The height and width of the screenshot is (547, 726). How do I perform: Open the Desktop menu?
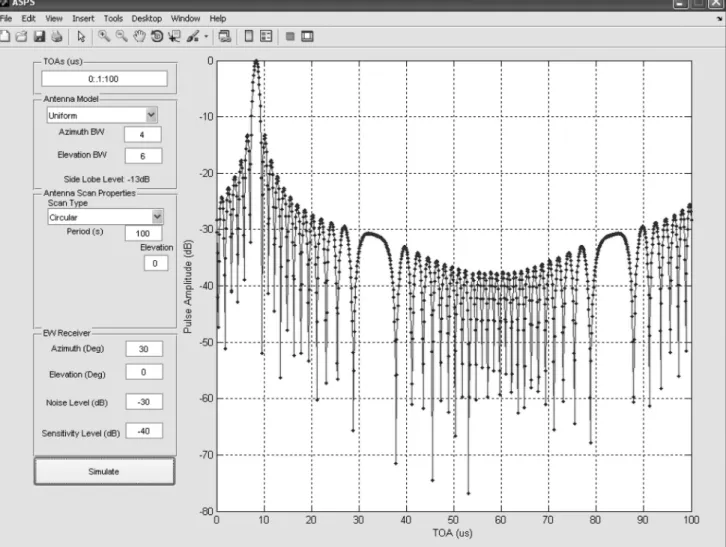point(147,19)
